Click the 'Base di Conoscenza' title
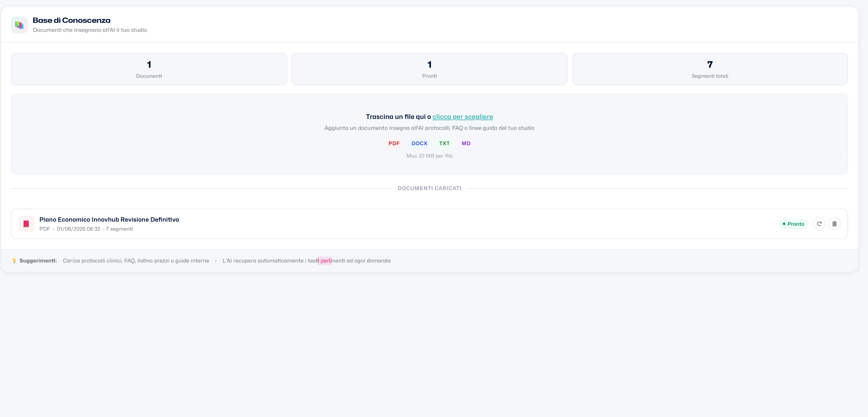This screenshot has height=417, width=868. tap(71, 20)
